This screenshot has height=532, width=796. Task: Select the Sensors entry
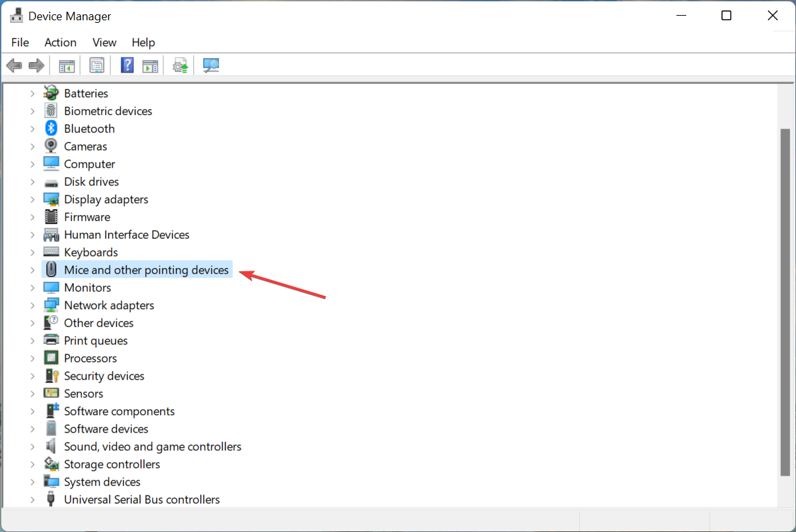click(x=84, y=393)
